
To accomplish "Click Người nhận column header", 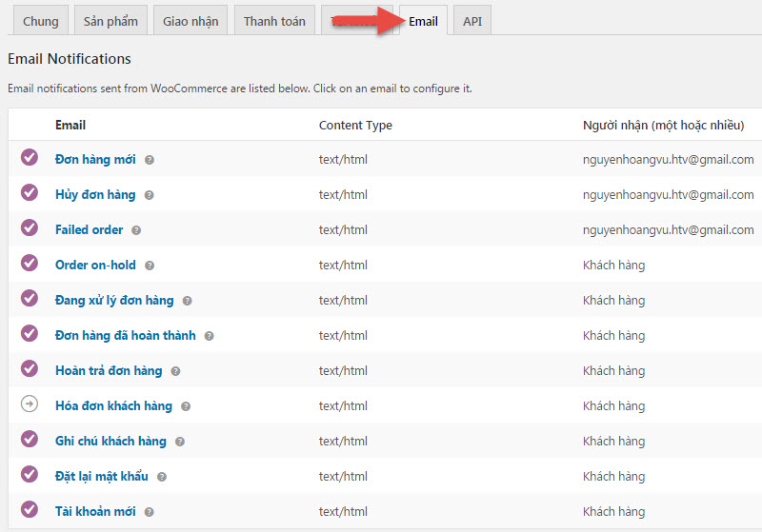I will point(663,126).
